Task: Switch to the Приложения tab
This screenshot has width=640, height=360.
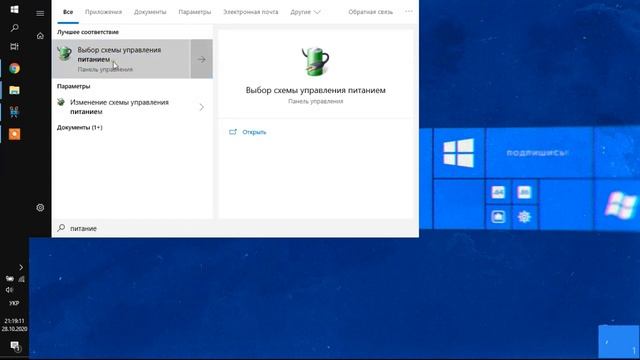Action: (103, 12)
